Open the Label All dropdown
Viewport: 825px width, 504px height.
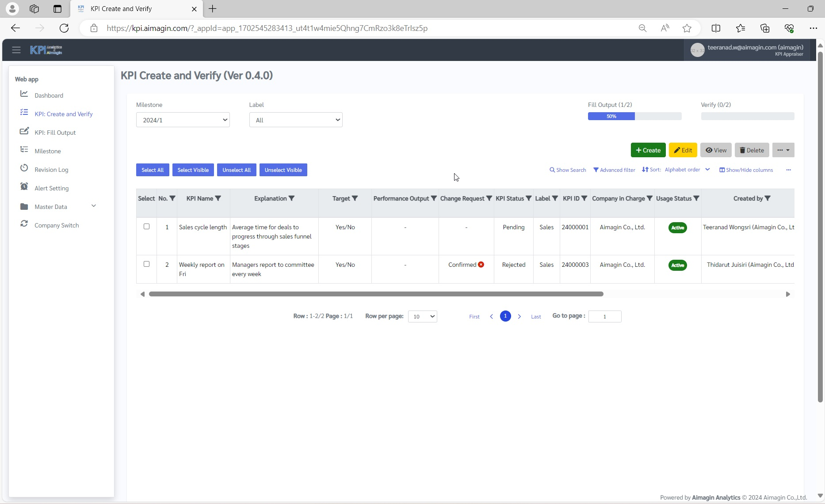296,120
